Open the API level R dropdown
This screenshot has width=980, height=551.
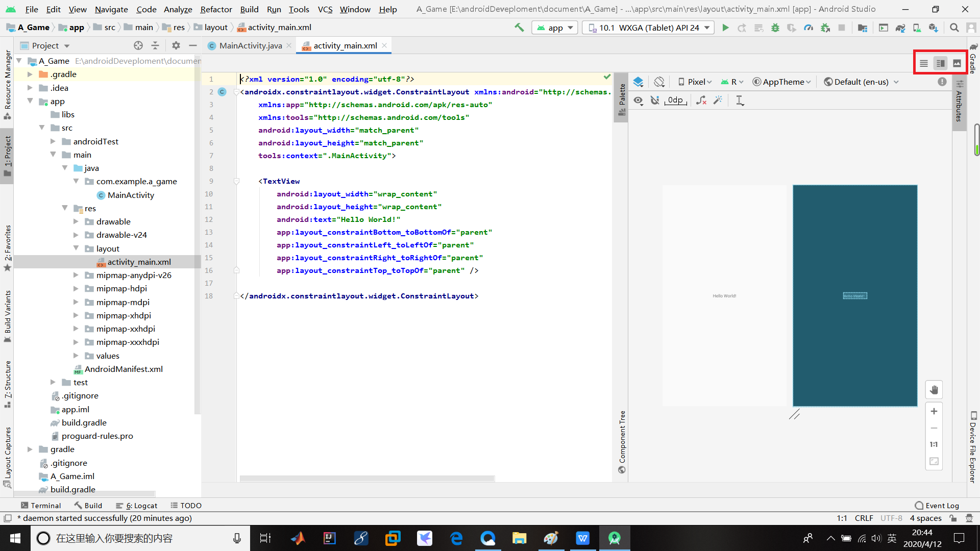click(x=732, y=82)
